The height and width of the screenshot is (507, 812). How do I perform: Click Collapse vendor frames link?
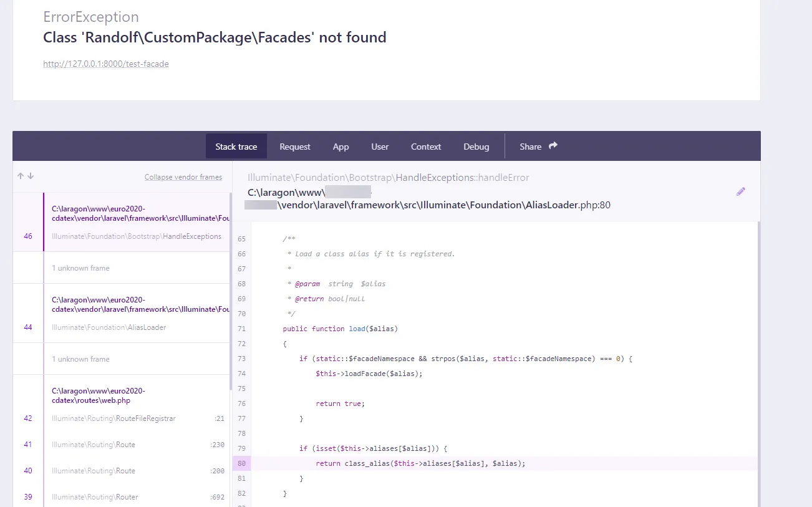pyautogui.click(x=183, y=177)
